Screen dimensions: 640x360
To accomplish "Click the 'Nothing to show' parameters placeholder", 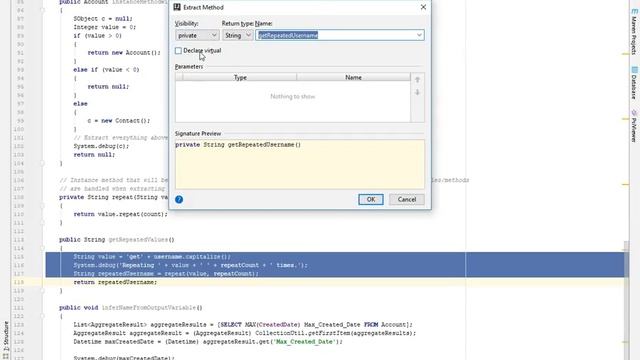I will [293, 97].
